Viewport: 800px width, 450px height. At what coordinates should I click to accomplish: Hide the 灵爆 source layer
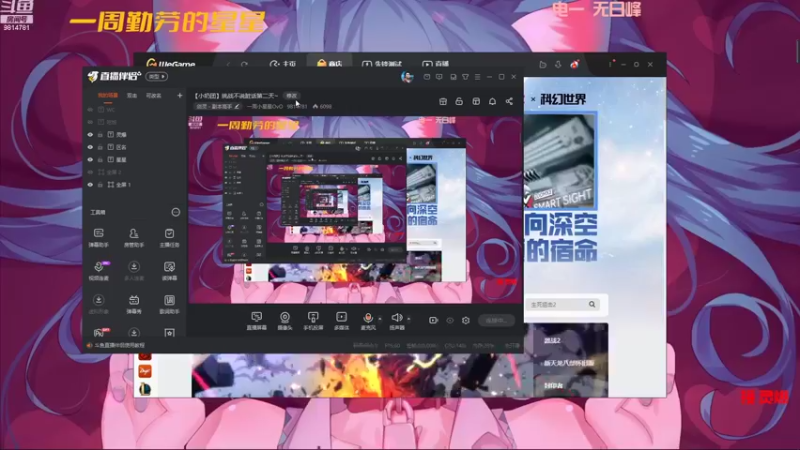pos(90,135)
